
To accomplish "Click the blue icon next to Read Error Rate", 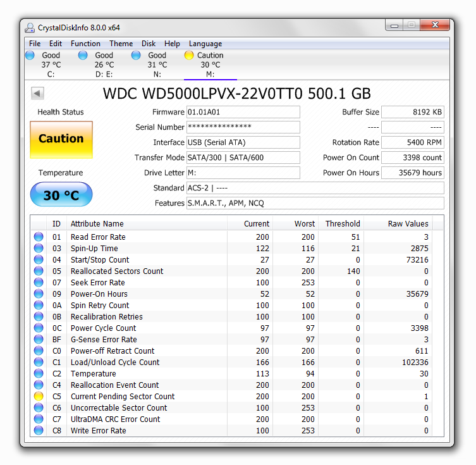I will click(x=39, y=237).
